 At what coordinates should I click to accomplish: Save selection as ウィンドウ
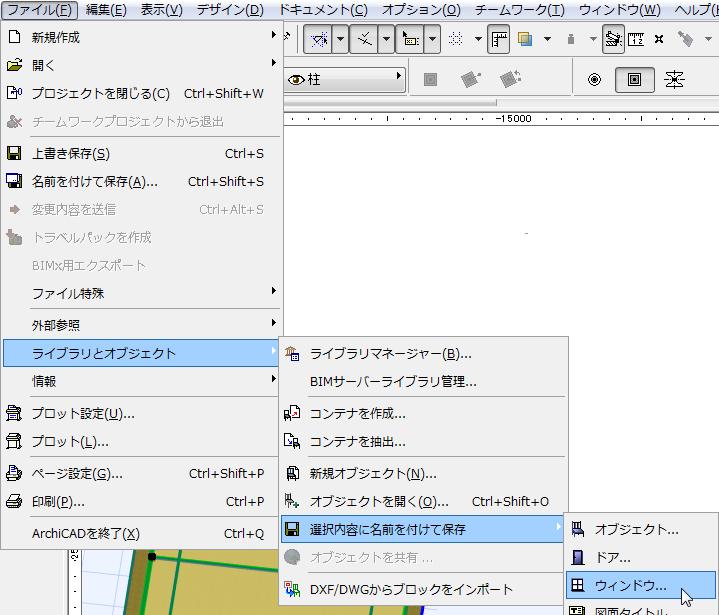click(641, 585)
